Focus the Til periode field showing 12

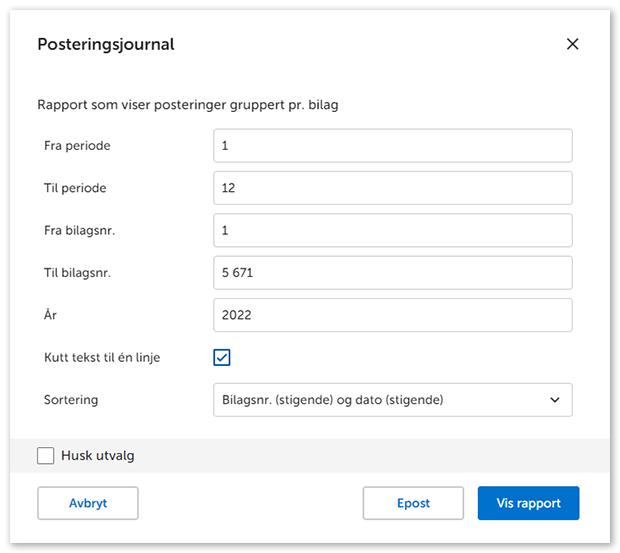(x=392, y=188)
